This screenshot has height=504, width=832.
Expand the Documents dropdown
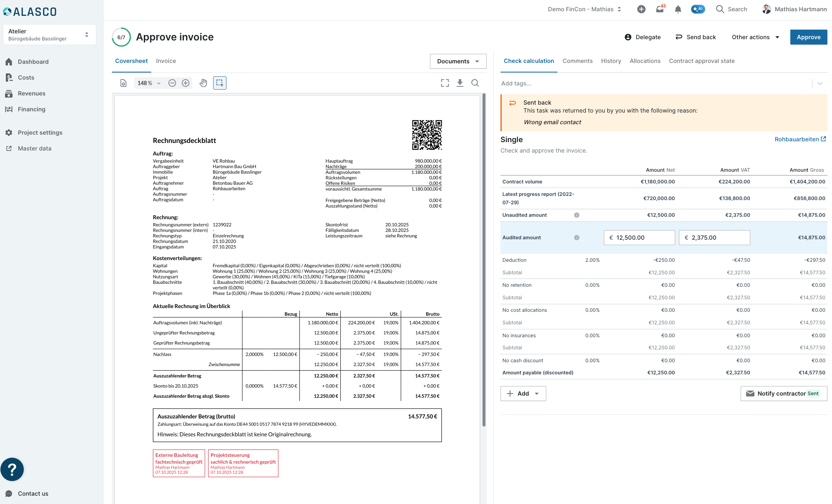458,61
